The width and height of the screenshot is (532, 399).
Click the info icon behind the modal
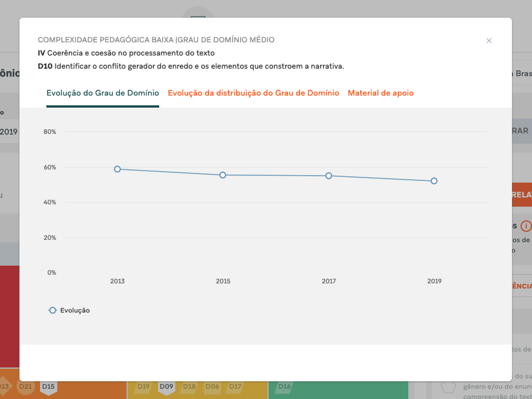click(x=526, y=226)
